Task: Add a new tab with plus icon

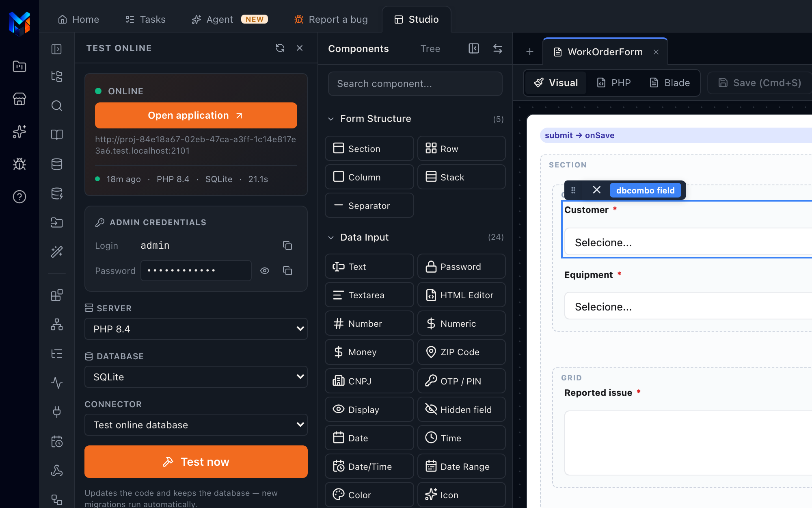Action: [x=530, y=52]
